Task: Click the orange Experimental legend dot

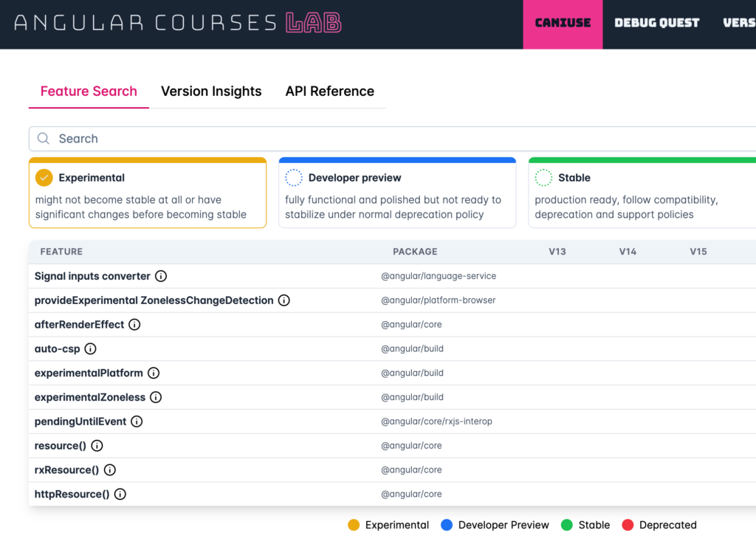Action: tap(354, 526)
